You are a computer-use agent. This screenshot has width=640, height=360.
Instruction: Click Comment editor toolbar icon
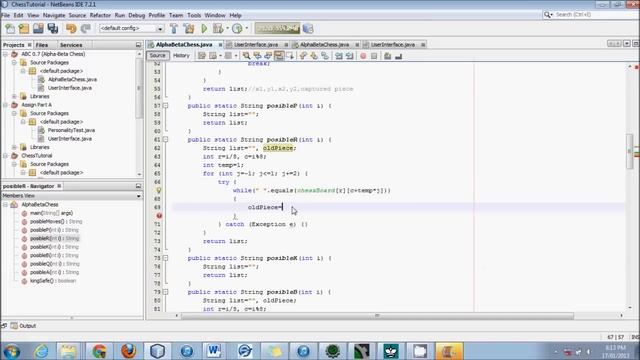[x=387, y=56]
